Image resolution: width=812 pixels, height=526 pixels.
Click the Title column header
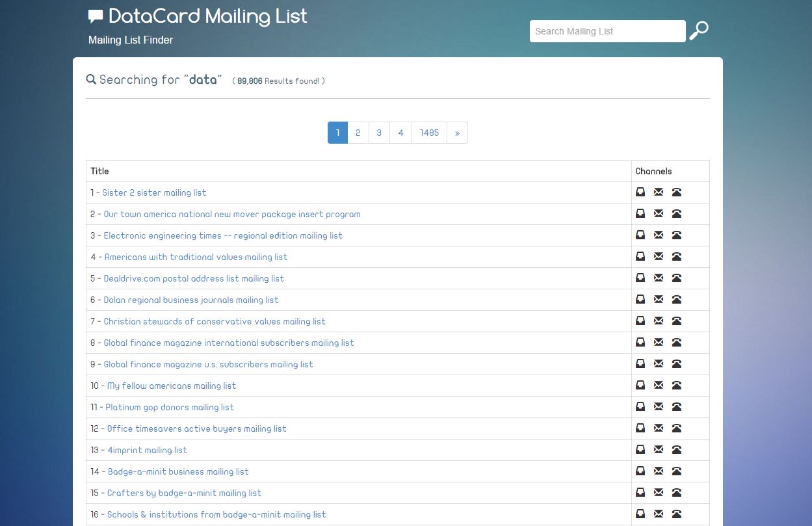point(99,171)
